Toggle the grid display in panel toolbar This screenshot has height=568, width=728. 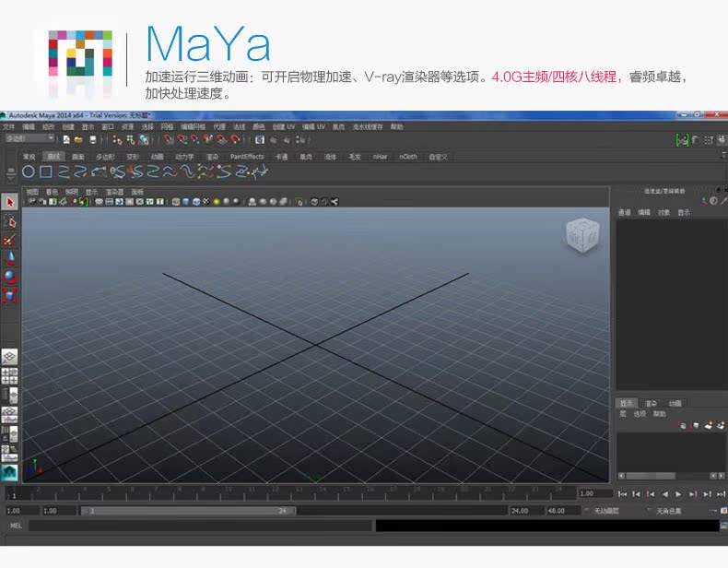(x=109, y=202)
